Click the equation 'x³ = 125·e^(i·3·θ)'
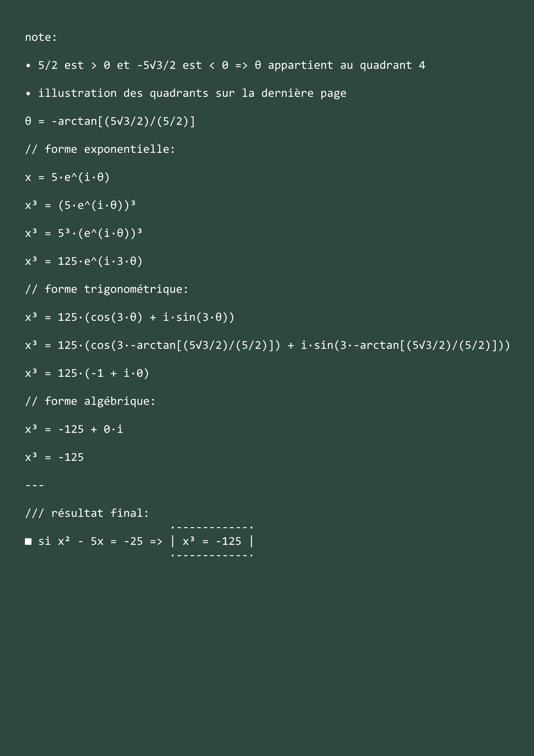The height and width of the screenshot is (756, 534). click(84, 261)
